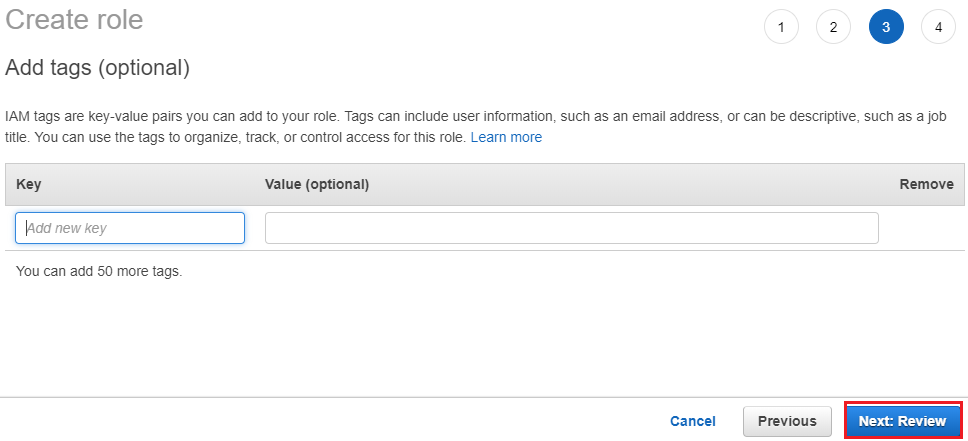Viewport: 968px width, 441px height.
Task: Jump to step 4 circle indicator
Action: (x=938, y=27)
